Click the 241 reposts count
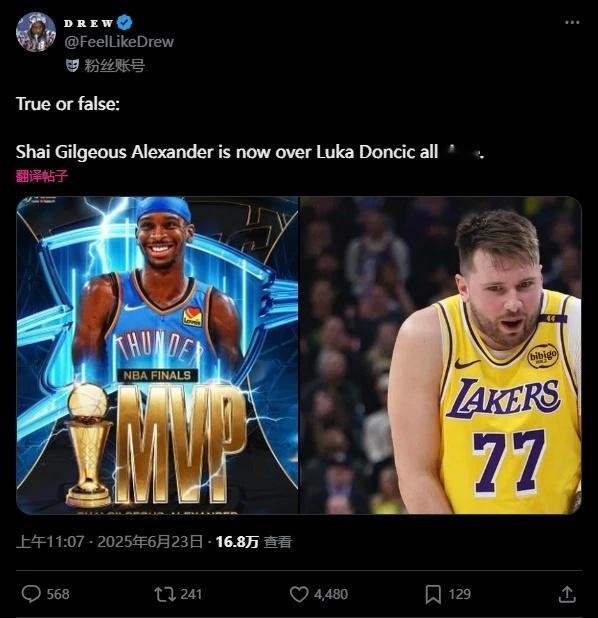 coord(191,594)
